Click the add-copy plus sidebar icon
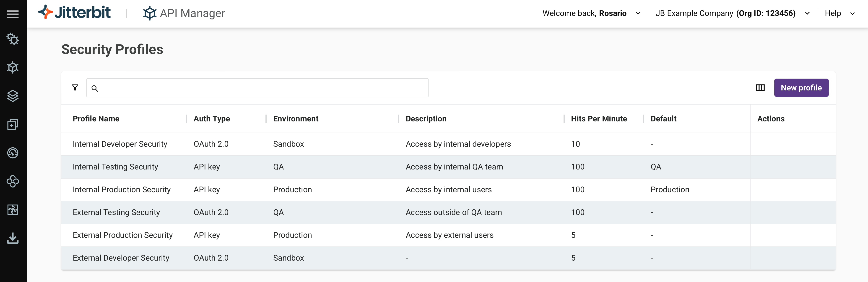 [13, 125]
